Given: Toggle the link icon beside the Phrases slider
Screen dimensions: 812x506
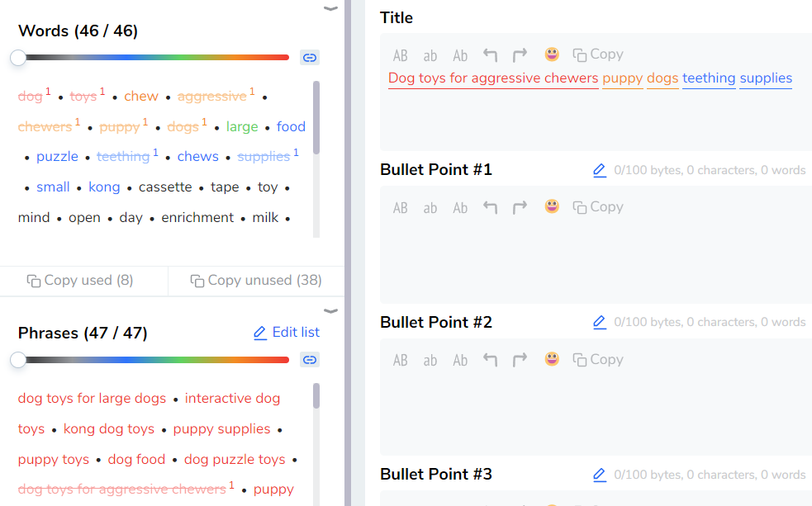Looking at the screenshot, I should (x=310, y=360).
